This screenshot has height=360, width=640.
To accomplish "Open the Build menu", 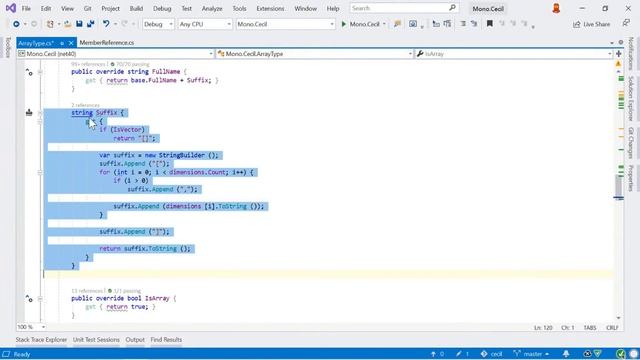I will coord(136,8).
